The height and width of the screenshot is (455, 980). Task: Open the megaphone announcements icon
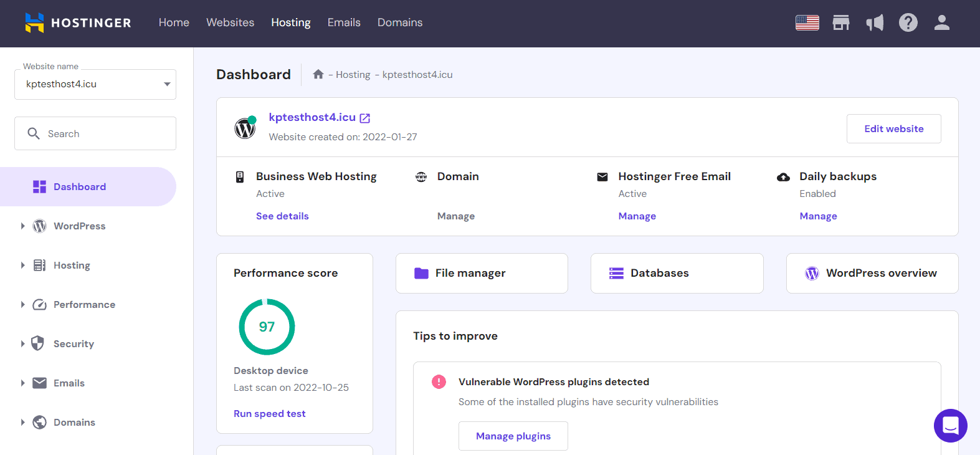875,23
